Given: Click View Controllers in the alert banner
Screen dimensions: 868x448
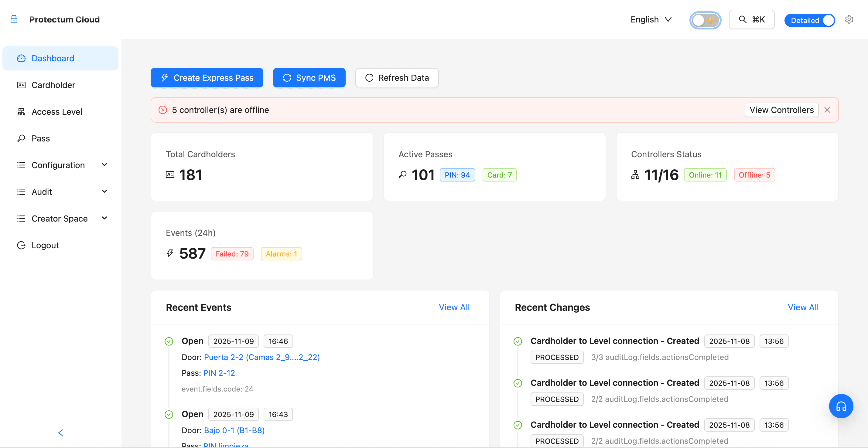Looking at the screenshot, I should coord(781,110).
